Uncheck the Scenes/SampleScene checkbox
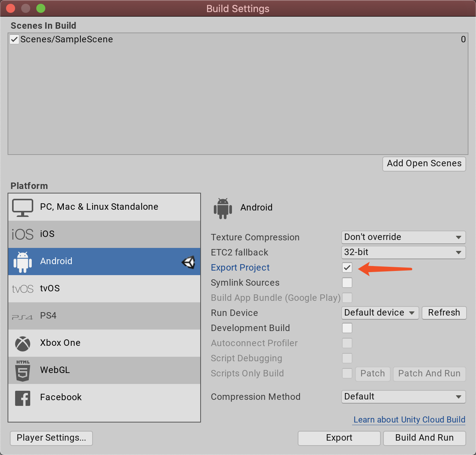476x455 pixels. [14, 39]
